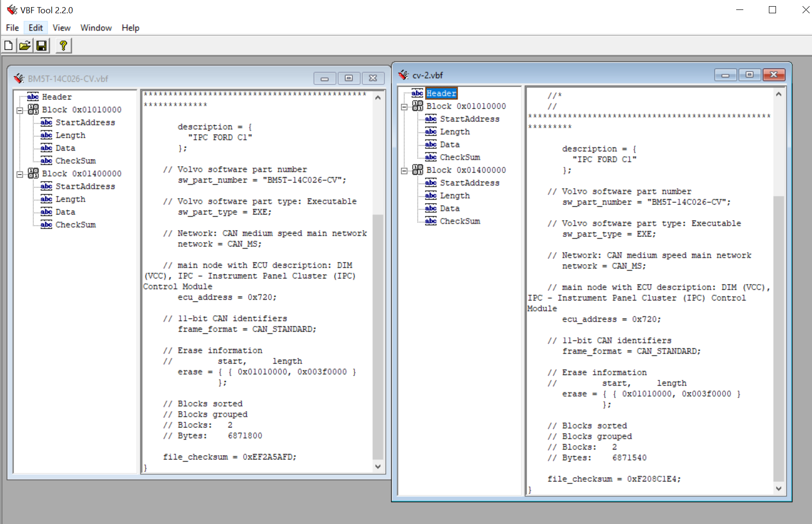The image size is (812, 524).
Task: Click the VBF logo icon in cv-2.vbf title bar
Action: [x=404, y=75]
